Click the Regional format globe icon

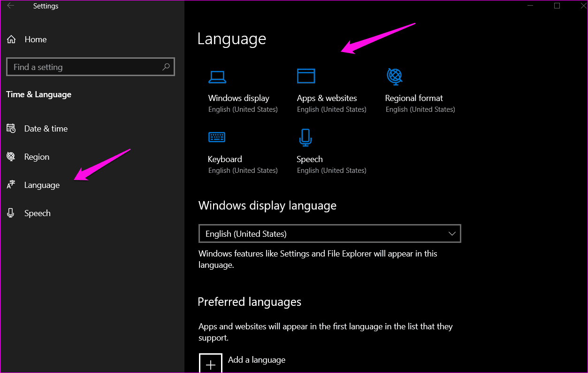(x=395, y=76)
